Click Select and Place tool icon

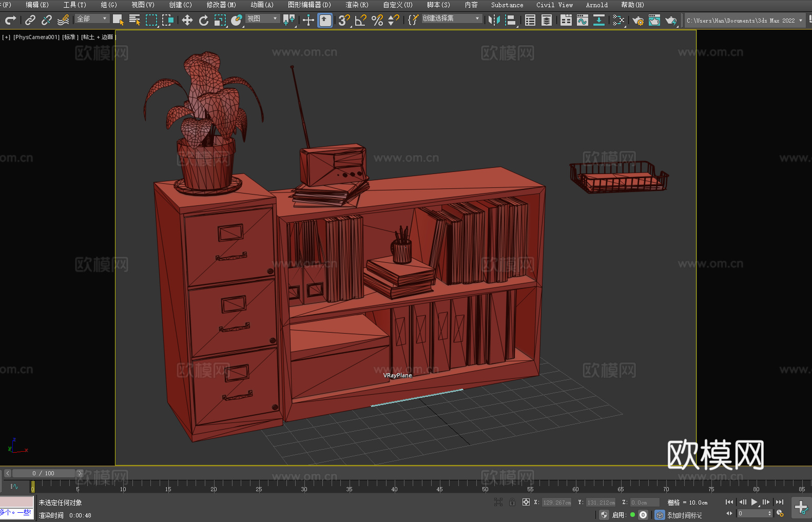237,20
